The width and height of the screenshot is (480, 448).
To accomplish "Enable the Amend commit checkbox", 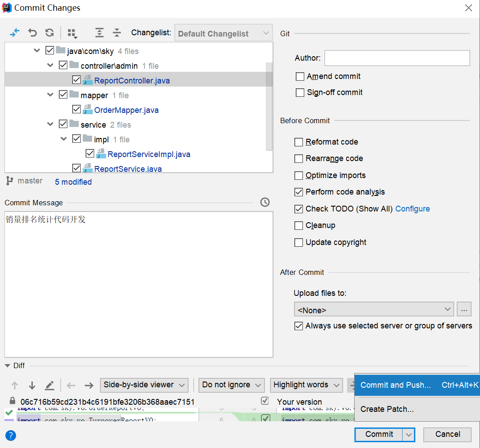I will (x=300, y=77).
